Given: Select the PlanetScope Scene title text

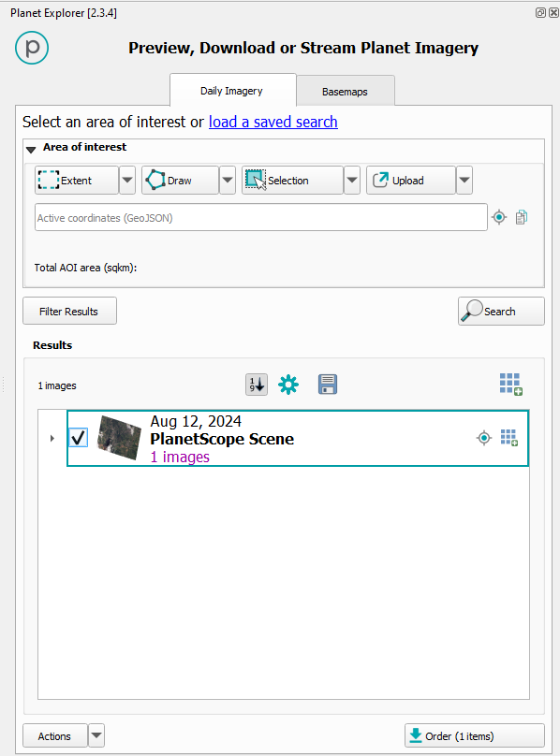Looking at the screenshot, I should click(222, 439).
